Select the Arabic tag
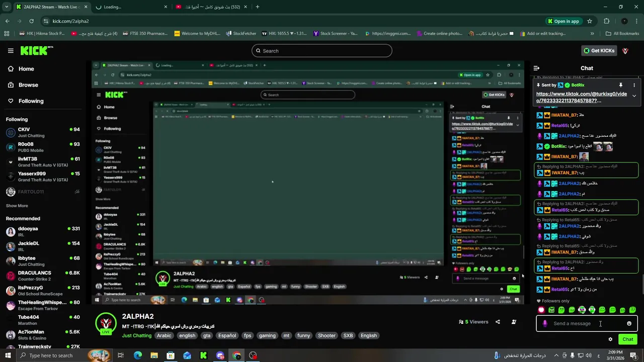Image resolution: width=644 pixels, height=362 pixels. 164,335
